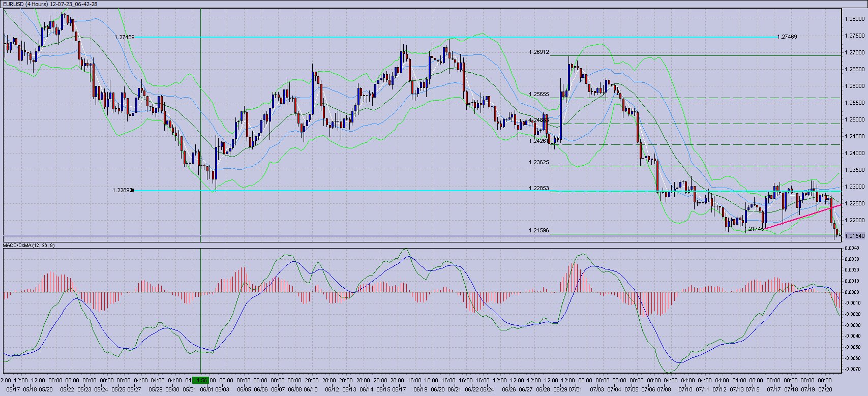Click the 1.22853 level label
Image resolution: width=868 pixels, height=396 pixels.
(x=538, y=188)
